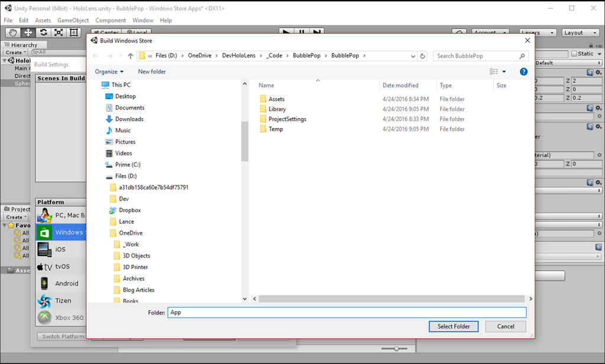The height and width of the screenshot is (364, 605).
Task: Open the Window menu
Action: [143, 21]
